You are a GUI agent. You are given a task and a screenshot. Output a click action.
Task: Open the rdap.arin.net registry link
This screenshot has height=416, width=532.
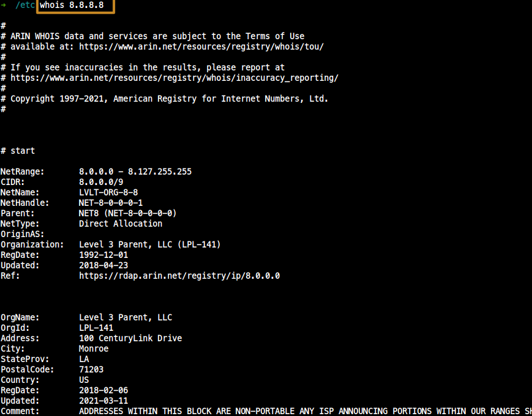pos(179,275)
